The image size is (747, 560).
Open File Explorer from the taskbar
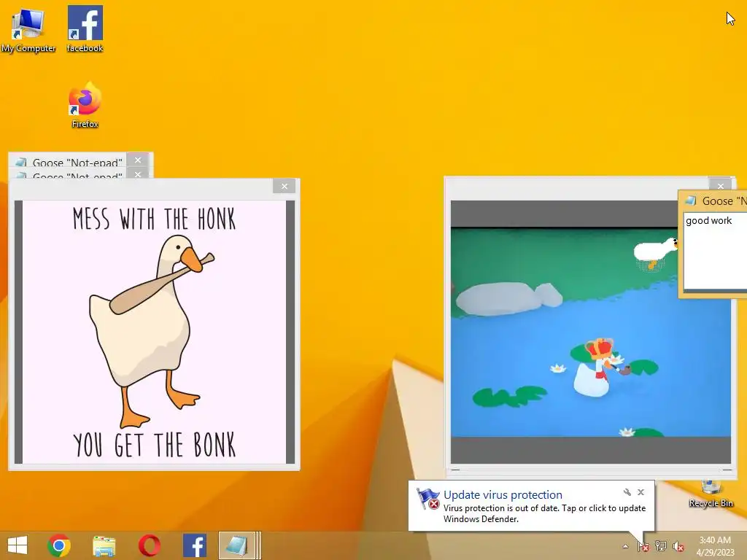tap(104, 545)
